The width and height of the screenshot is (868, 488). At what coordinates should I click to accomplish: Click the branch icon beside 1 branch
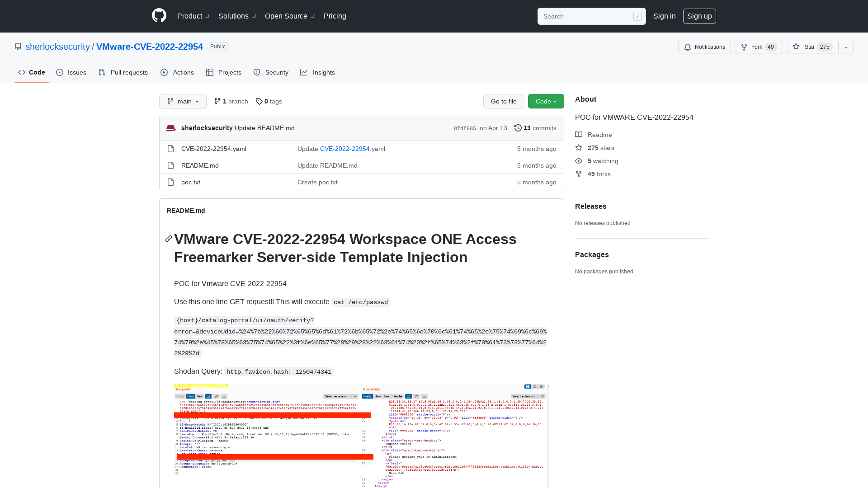[217, 101]
